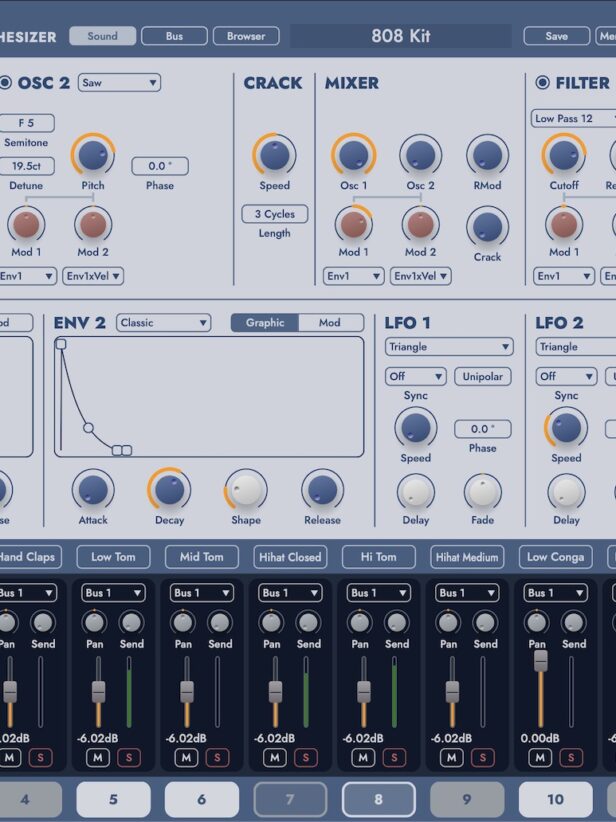The height and width of the screenshot is (822, 616).
Task: Click the ENV 2 Shape knob
Action: [246, 490]
